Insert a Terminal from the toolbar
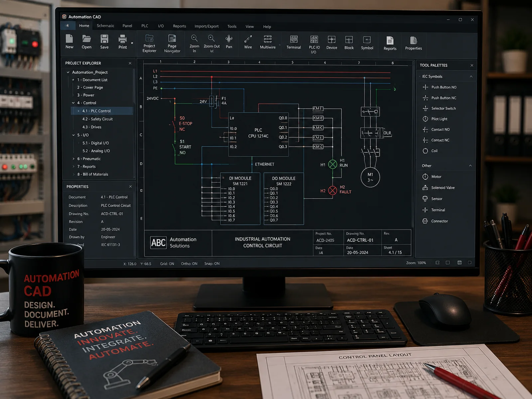This screenshot has width=532, height=399. pyautogui.click(x=294, y=39)
